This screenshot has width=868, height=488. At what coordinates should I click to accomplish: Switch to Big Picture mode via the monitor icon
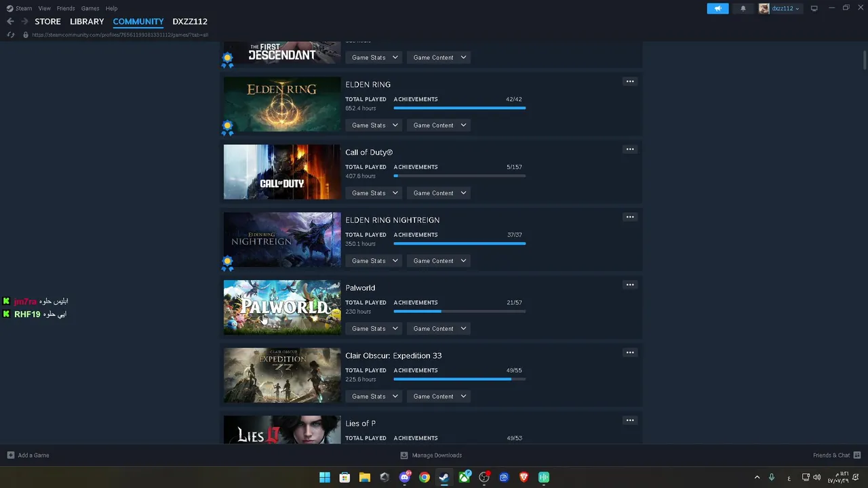[x=814, y=8]
